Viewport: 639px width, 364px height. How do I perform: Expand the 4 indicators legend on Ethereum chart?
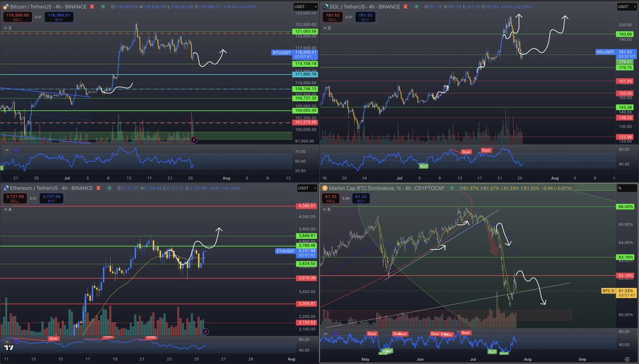(x=7, y=209)
